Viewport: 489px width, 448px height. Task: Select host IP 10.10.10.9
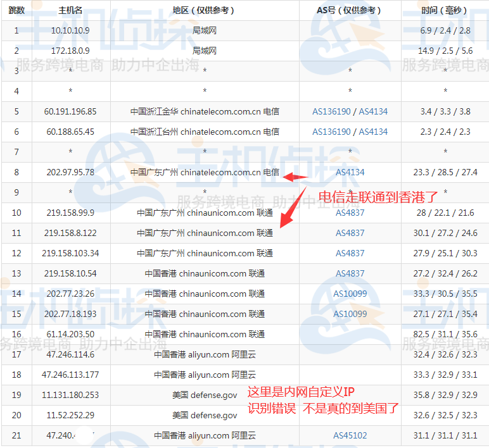[x=70, y=30]
